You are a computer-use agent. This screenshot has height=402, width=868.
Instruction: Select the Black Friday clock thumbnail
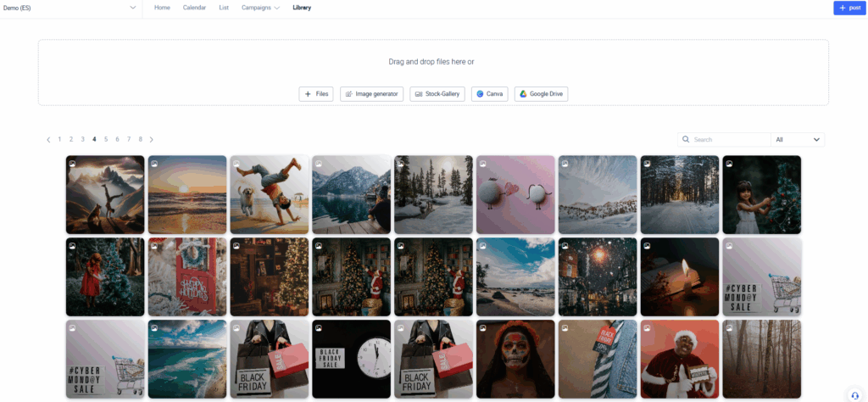[351, 359]
